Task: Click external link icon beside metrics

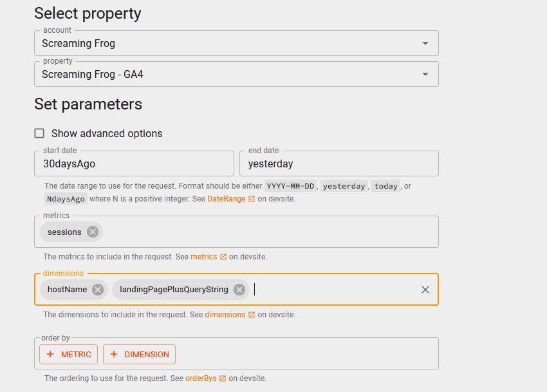Action: click(x=223, y=257)
